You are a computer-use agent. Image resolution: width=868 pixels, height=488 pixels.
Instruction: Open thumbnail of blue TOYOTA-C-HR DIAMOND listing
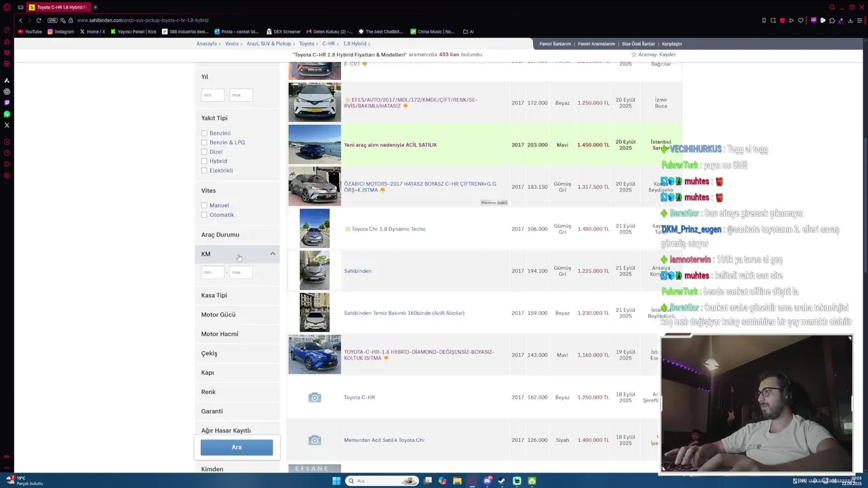click(x=315, y=354)
